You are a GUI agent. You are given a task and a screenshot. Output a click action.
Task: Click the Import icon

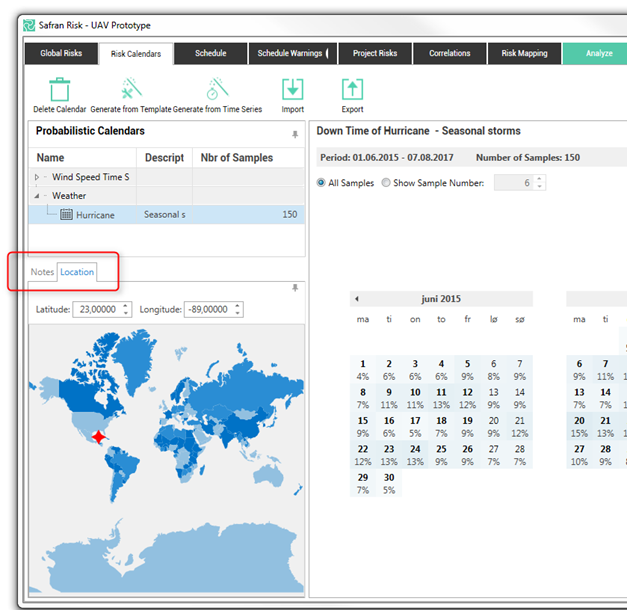click(292, 89)
